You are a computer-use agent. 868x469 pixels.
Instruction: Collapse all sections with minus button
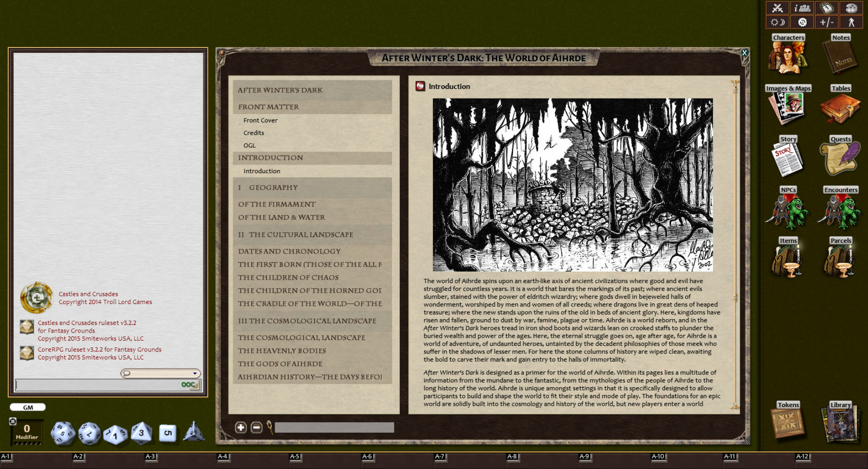256,428
